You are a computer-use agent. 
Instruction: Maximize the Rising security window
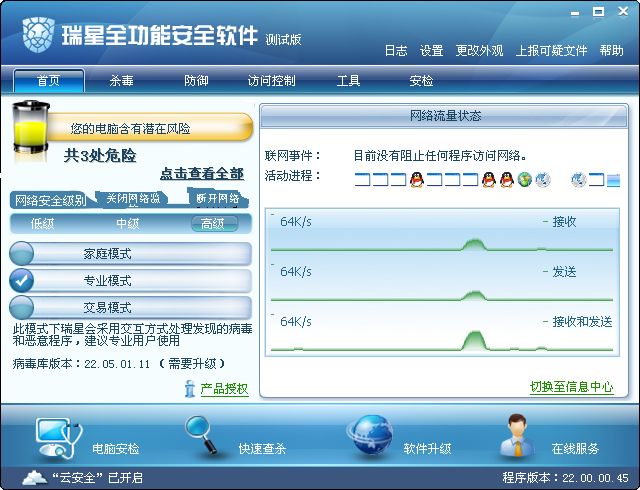click(598, 12)
